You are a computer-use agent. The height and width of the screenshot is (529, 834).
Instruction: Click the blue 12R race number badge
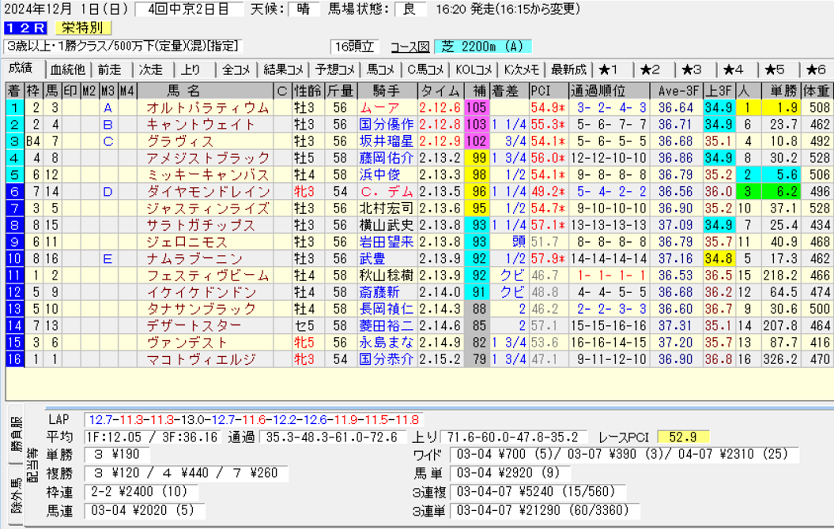(x=21, y=28)
